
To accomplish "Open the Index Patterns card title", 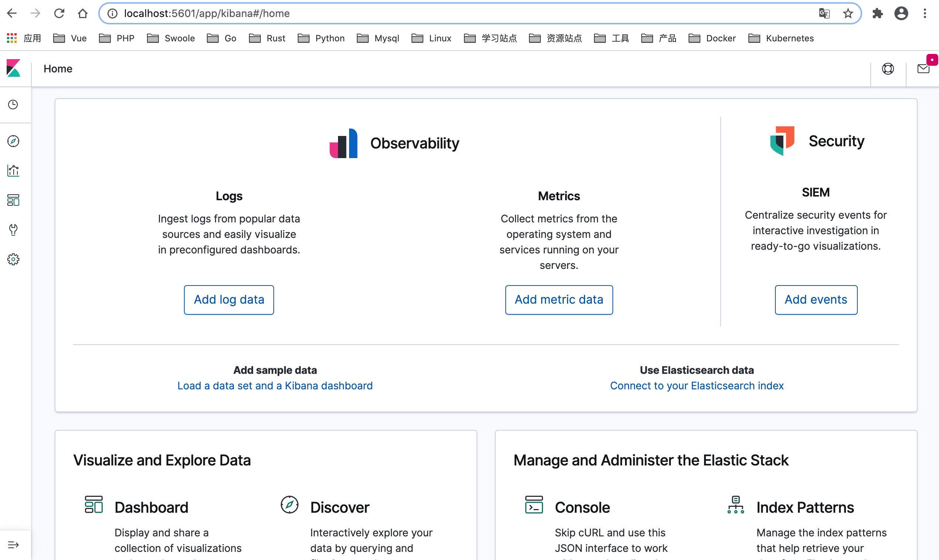I will pyautogui.click(x=805, y=507).
